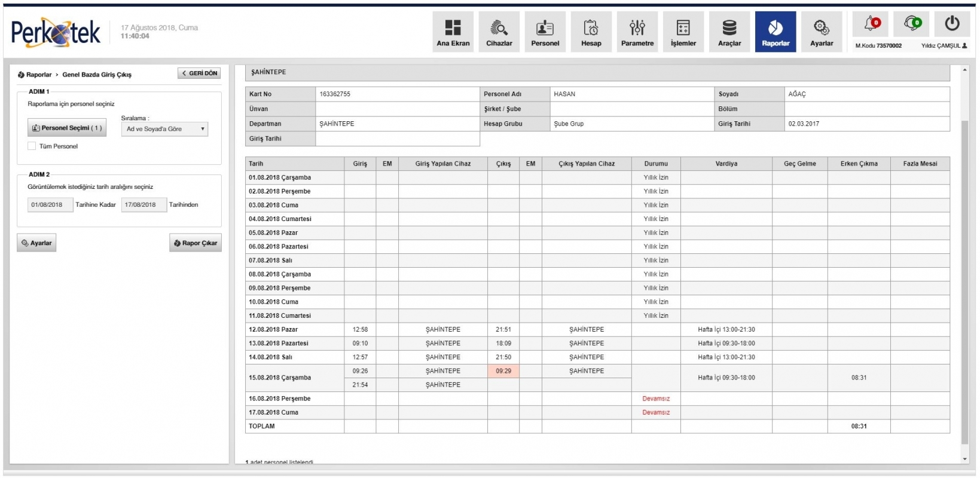Click user name Yıldız ÇAMŞUL
Screen dimensions: 980x478
[944, 45]
